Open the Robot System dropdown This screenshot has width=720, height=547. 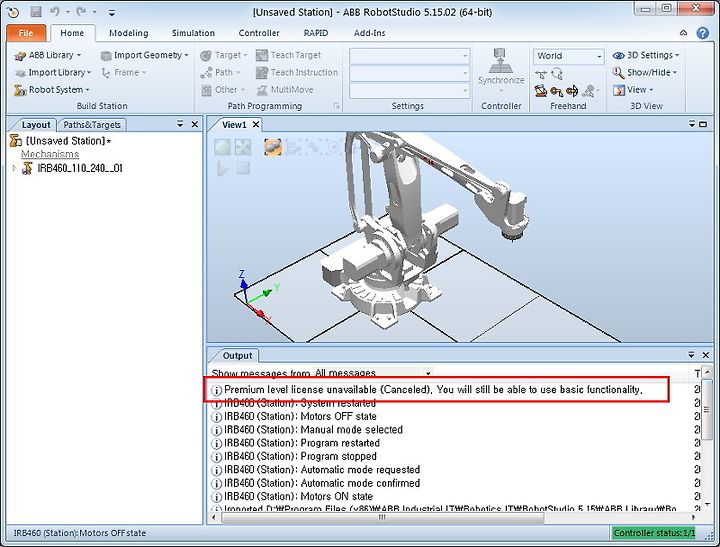52,90
